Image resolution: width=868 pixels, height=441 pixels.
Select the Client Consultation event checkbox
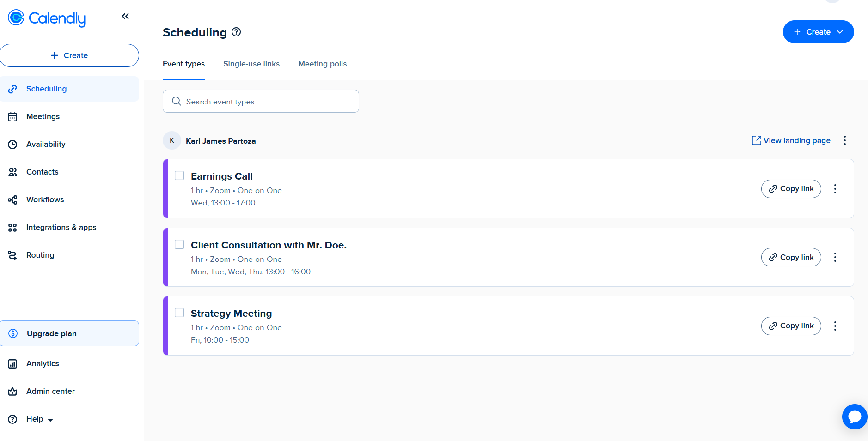coord(179,244)
